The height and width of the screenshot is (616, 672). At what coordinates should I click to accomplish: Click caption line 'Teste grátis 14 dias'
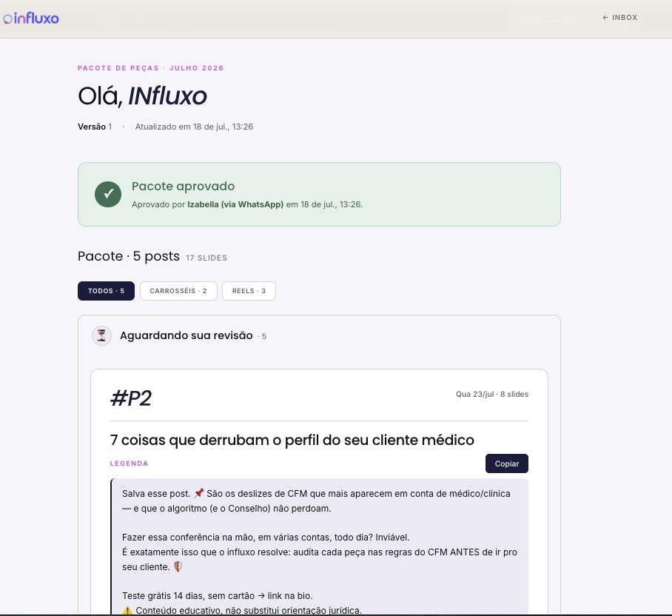click(x=218, y=595)
